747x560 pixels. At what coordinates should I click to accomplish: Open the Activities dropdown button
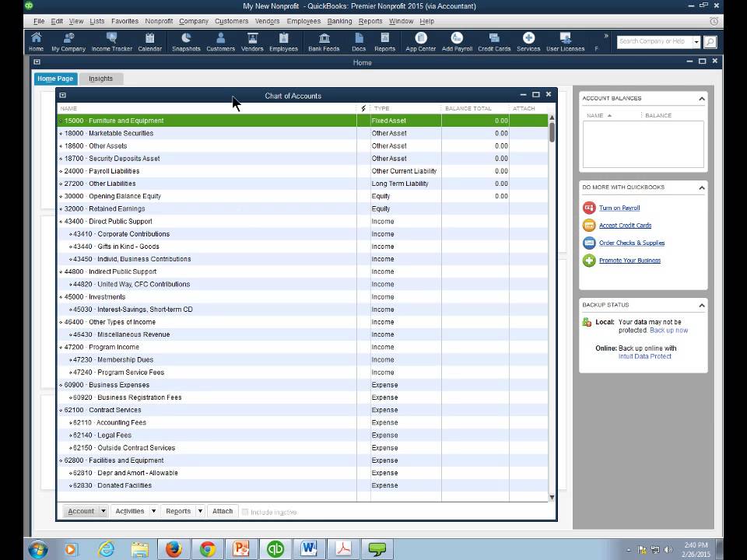[135, 511]
